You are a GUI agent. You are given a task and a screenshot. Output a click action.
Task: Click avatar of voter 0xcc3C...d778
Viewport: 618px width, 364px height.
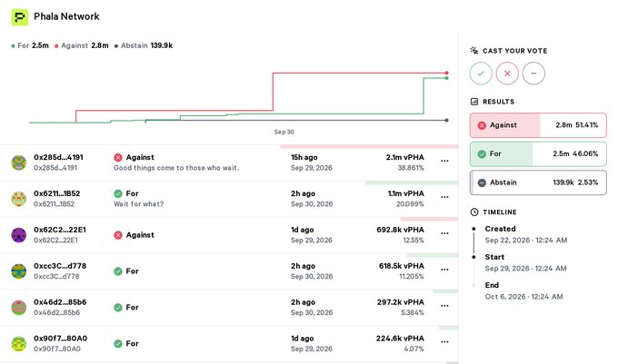tap(18, 271)
